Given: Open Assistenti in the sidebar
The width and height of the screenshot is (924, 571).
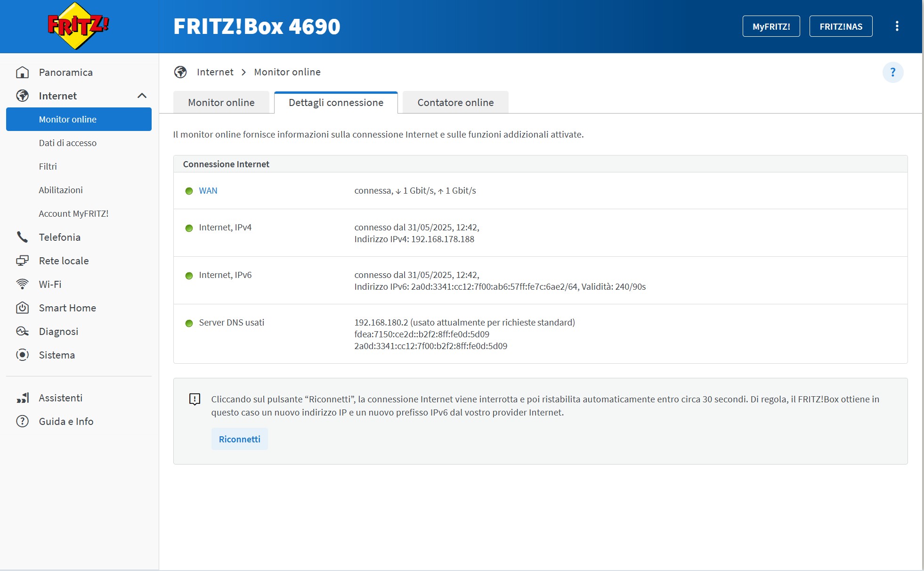Looking at the screenshot, I should click(x=60, y=398).
